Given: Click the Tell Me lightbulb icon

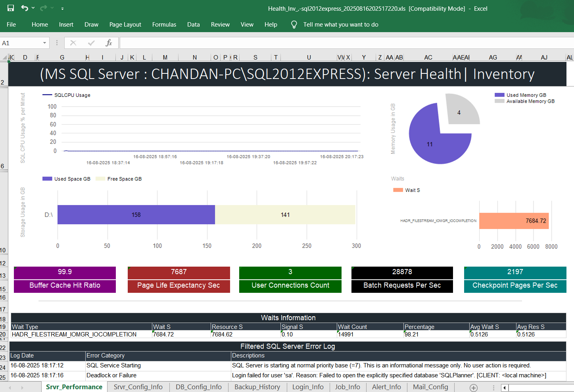Looking at the screenshot, I should pos(294,24).
